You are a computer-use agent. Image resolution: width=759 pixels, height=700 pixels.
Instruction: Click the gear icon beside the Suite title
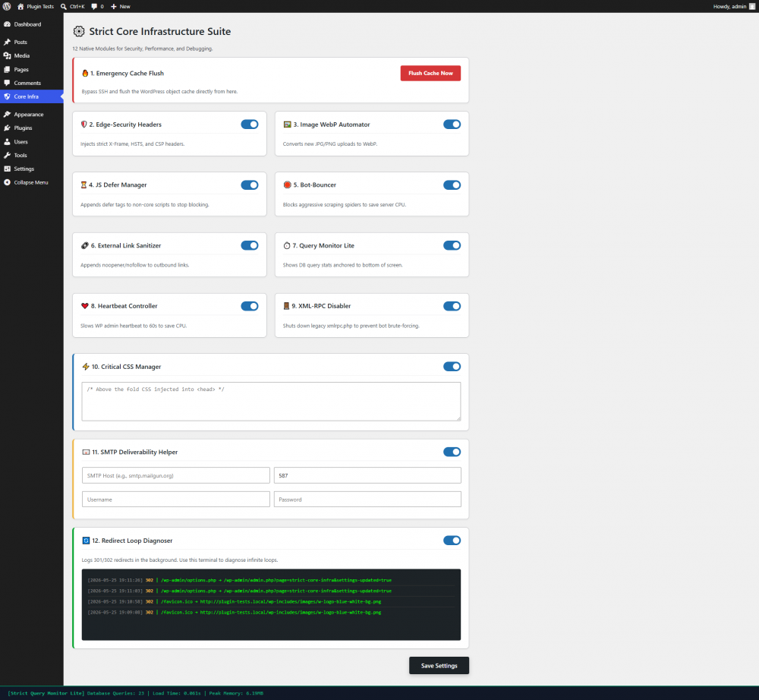[78, 31]
